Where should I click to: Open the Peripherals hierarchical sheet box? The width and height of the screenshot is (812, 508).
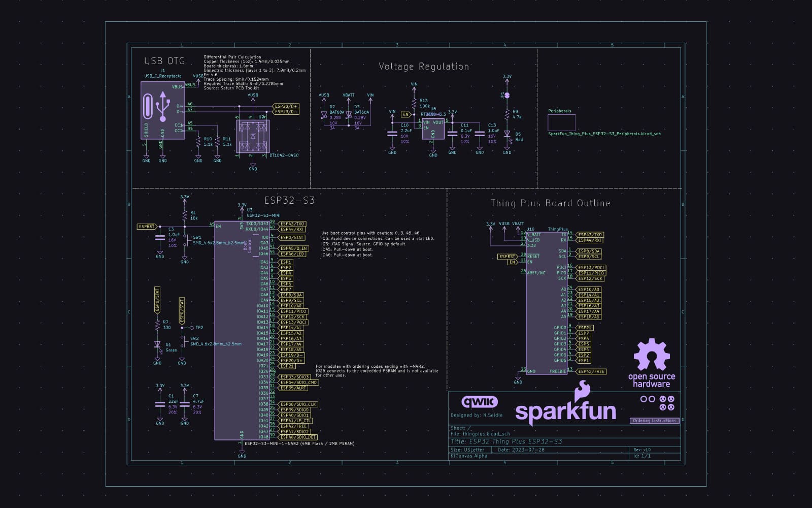(561, 122)
